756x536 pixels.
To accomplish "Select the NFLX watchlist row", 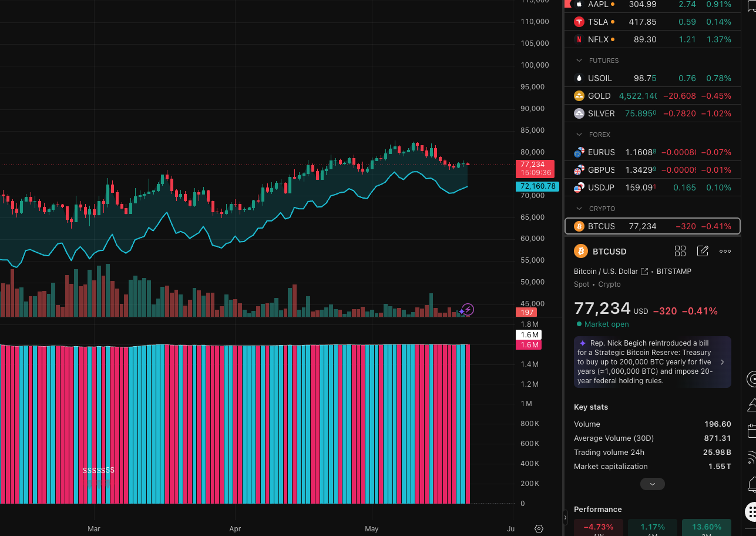I will 652,39.
